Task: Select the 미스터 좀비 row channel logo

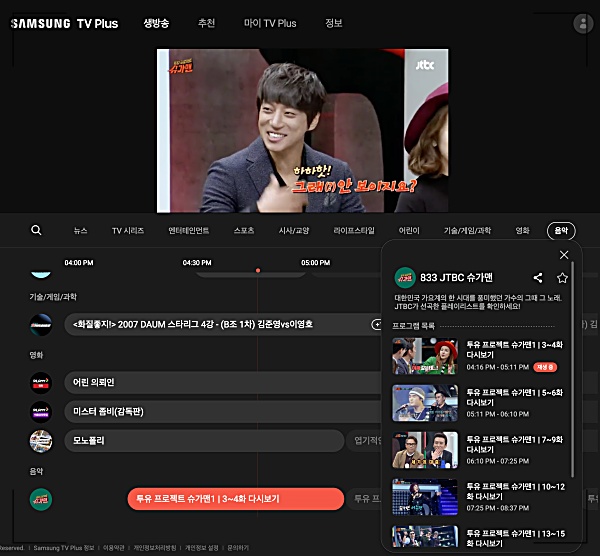Action: click(x=41, y=412)
